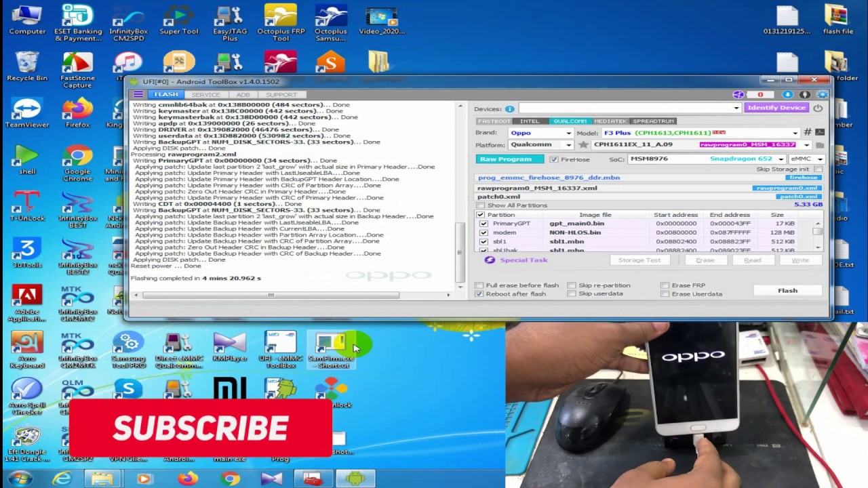Screen dimensions: 868x488
Task: Click the Raw Program button
Action: tap(510, 159)
